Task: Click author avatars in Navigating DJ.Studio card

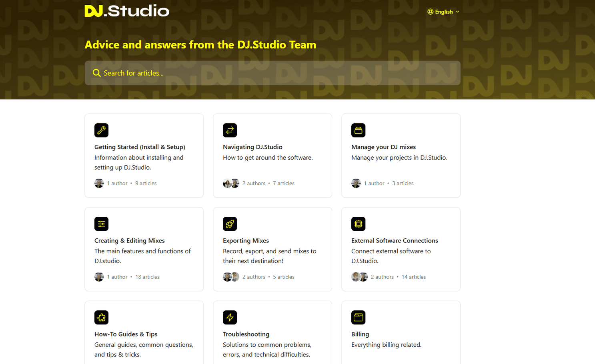Action: tap(231, 183)
